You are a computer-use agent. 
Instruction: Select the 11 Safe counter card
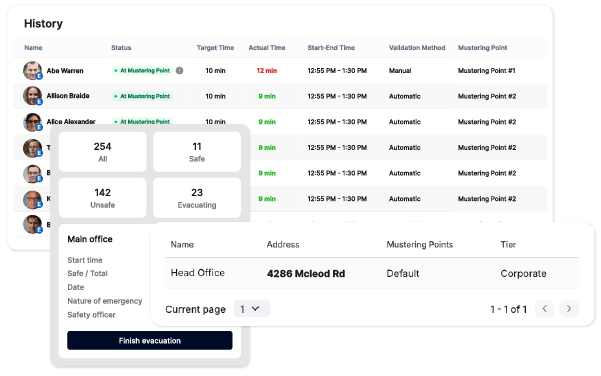(197, 152)
